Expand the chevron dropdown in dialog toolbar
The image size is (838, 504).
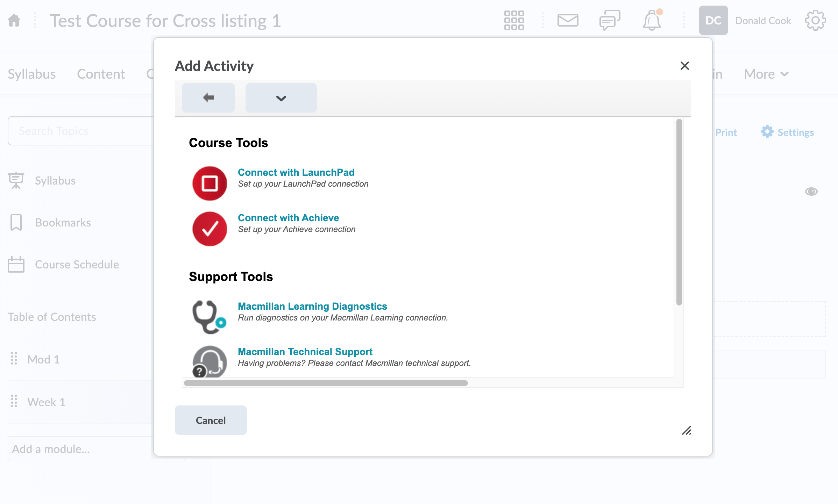(281, 98)
